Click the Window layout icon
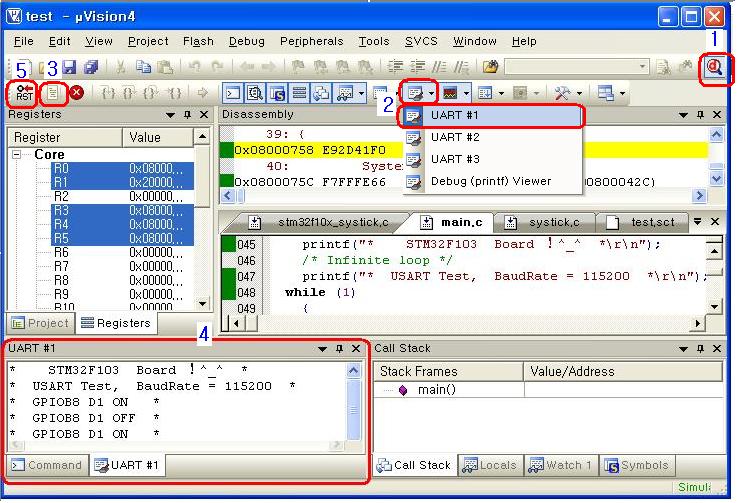 coord(606,93)
